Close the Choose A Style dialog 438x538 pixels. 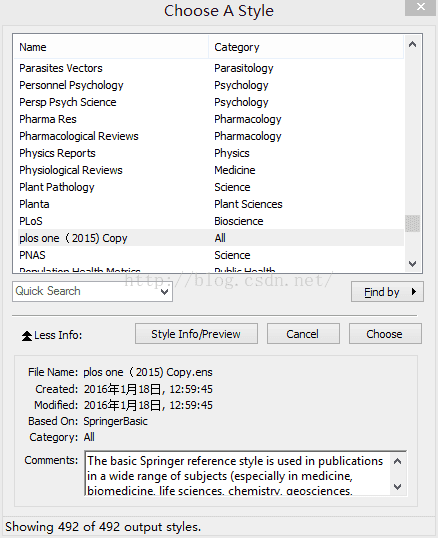click(421, 7)
